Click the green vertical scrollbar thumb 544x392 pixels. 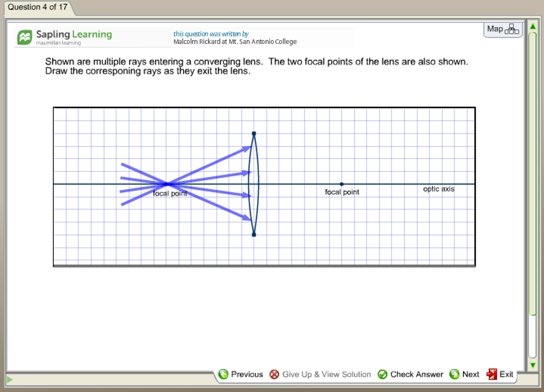point(533,174)
